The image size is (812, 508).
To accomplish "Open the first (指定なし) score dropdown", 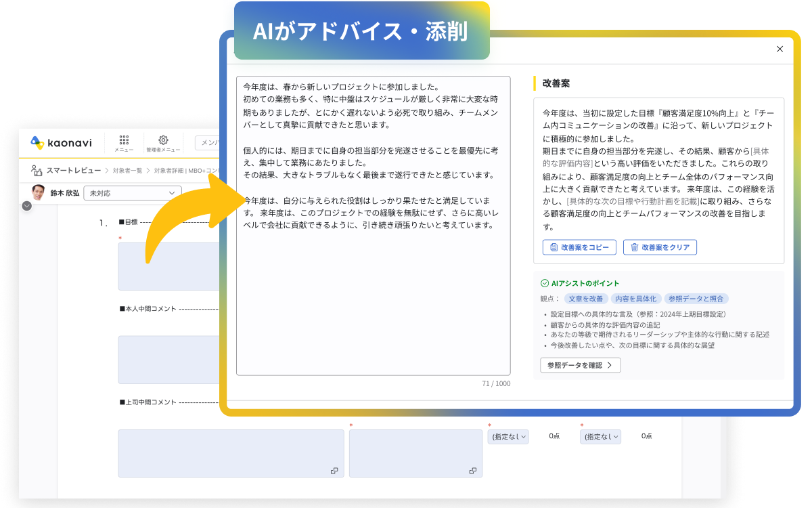I will (508, 436).
